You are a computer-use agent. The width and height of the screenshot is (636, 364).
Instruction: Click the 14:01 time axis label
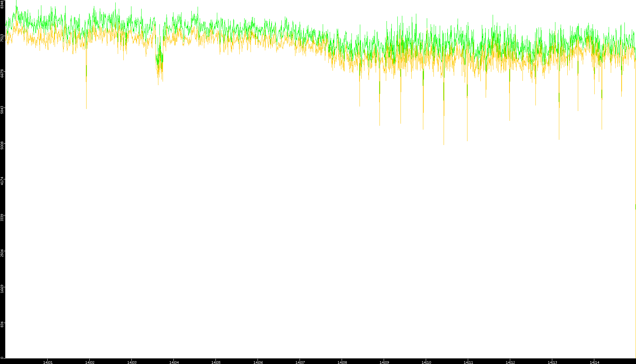(48, 362)
